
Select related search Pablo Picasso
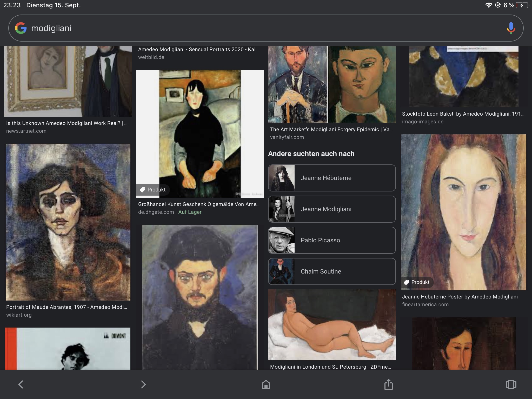tap(332, 240)
